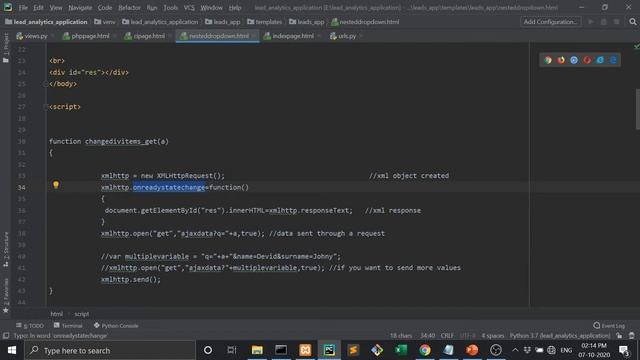Click the templates folder breadcrumb
Image resolution: width=640 pixels, height=360 pixels.
pos(264,22)
